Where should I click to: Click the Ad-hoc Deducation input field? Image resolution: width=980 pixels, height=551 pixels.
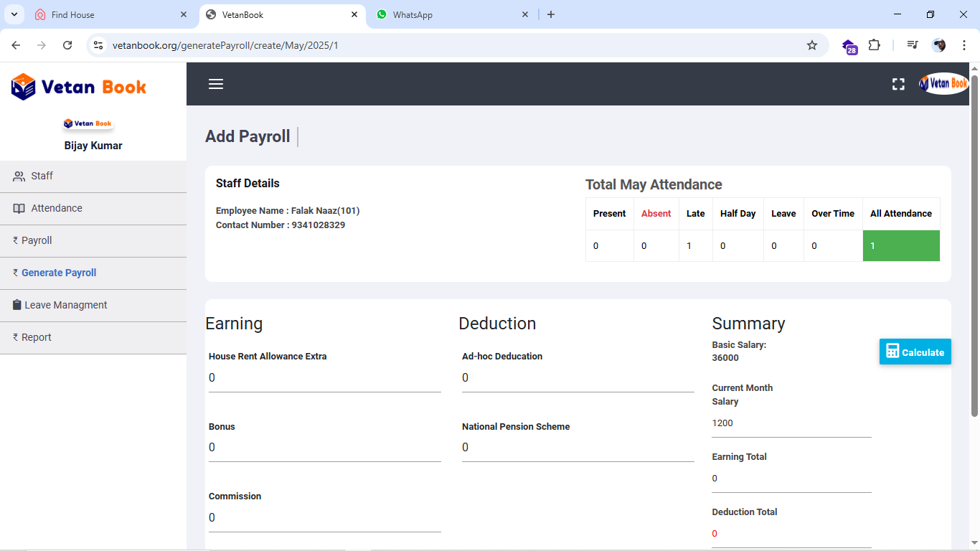(578, 378)
